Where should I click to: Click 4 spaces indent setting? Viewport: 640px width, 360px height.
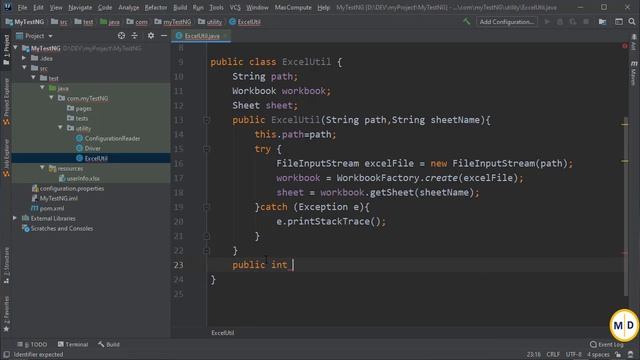(x=598, y=354)
